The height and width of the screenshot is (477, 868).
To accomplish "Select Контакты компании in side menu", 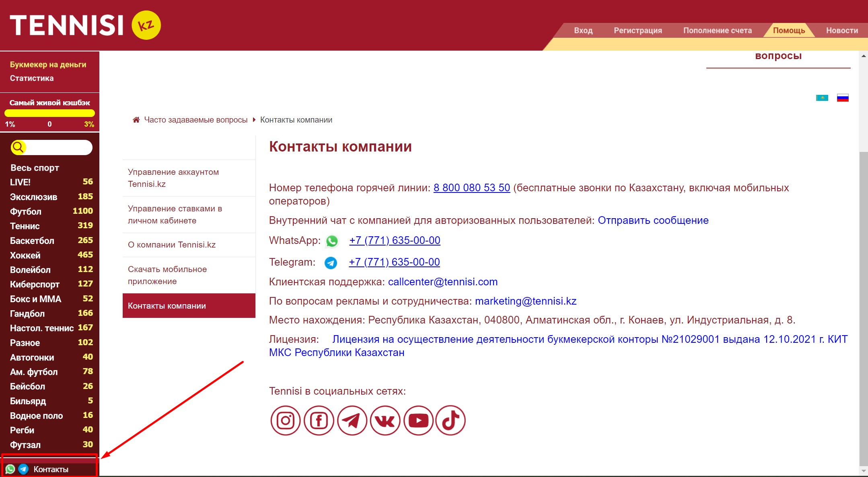I will (x=189, y=306).
